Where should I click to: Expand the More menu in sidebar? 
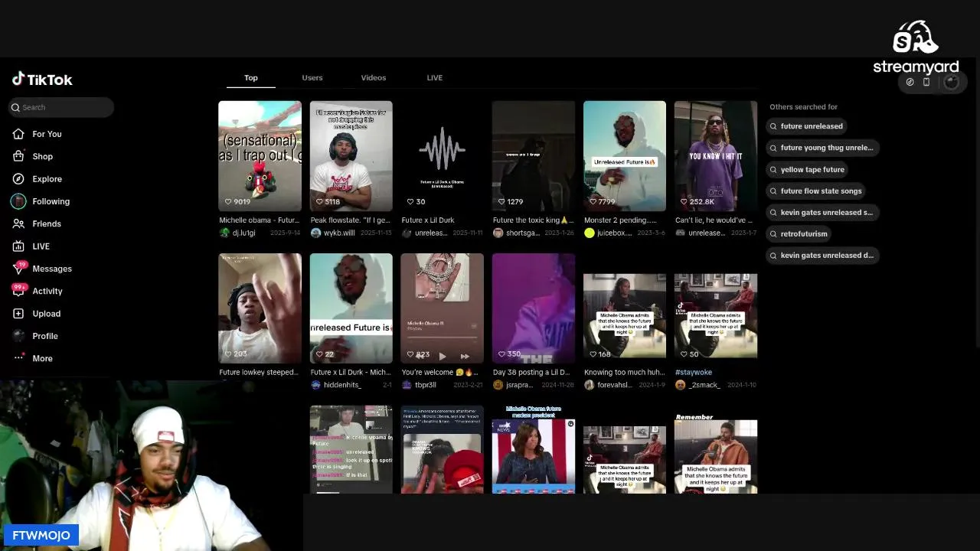point(32,358)
